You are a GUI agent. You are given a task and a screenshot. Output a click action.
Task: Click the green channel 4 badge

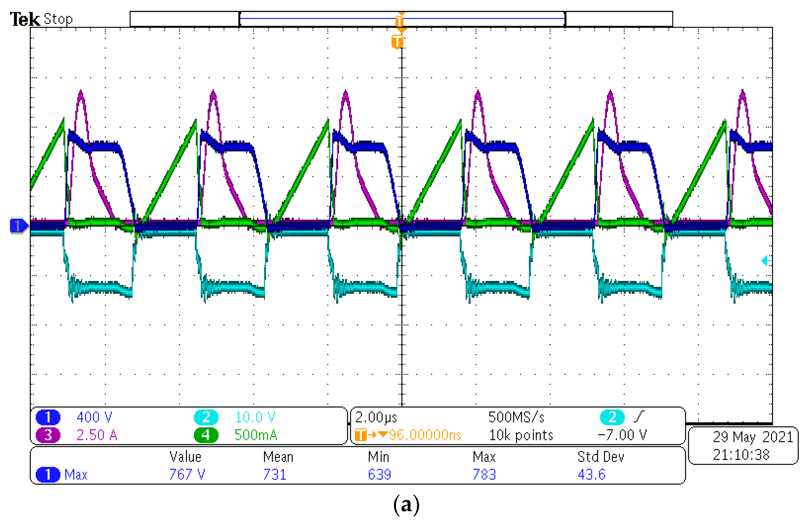206,435
